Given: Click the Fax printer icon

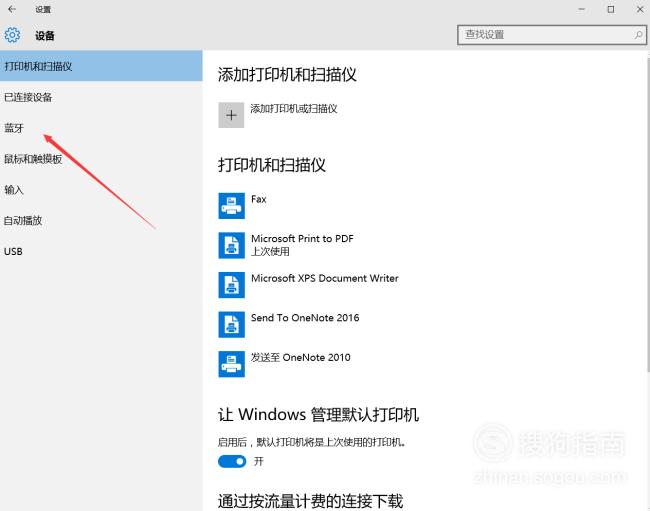Looking at the screenshot, I should click(x=231, y=206).
